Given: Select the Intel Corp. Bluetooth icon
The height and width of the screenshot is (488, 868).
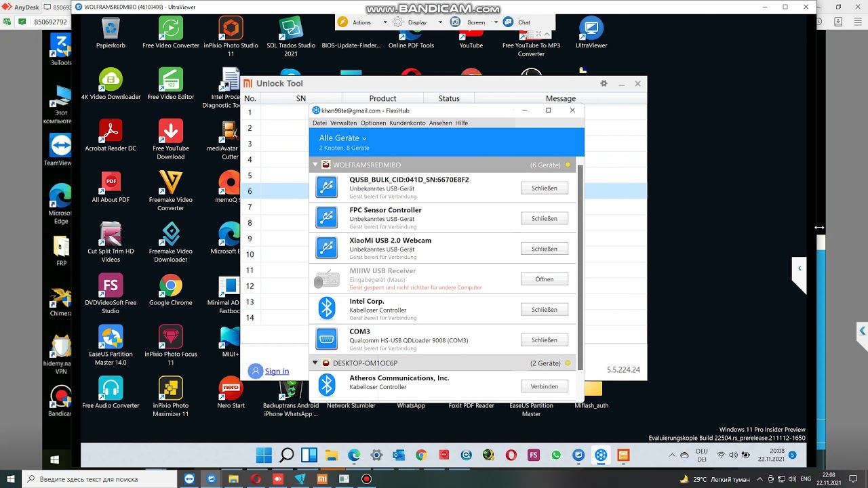Looking at the screenshot, I should pos(327,309).
